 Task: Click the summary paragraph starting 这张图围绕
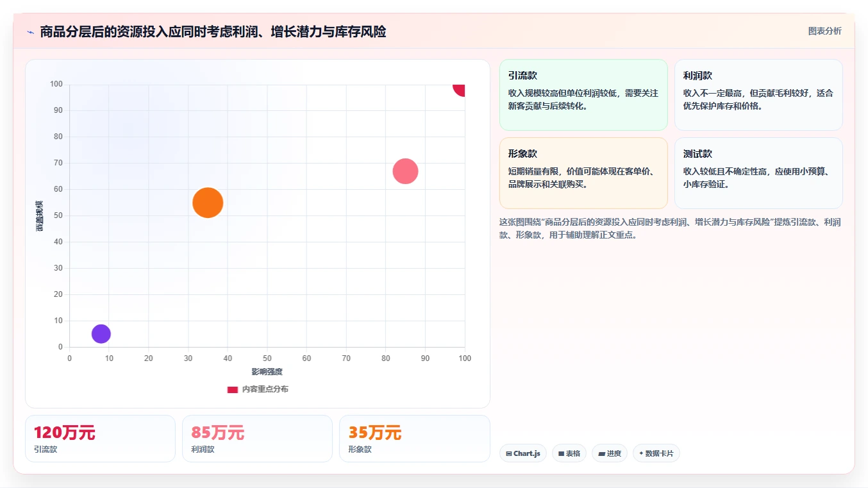[670, 228]
